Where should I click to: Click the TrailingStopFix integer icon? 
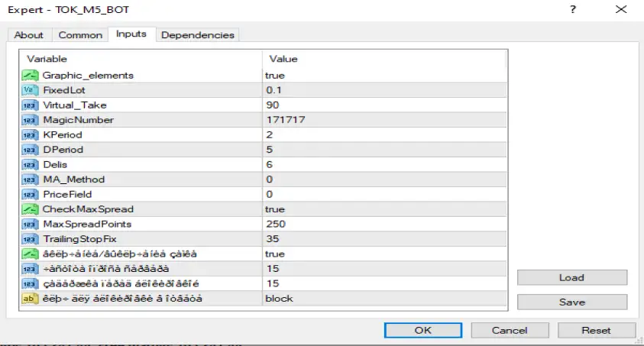click(30, 239)
